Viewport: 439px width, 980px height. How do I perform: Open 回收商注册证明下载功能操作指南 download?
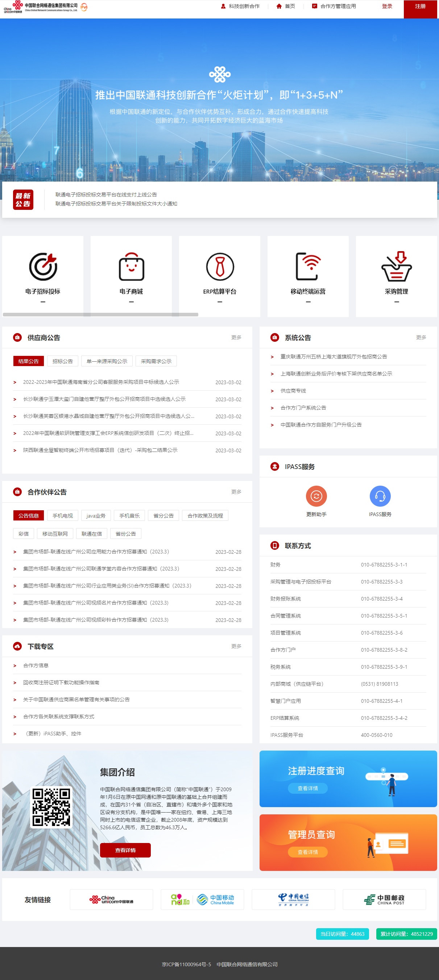pyautogui.click(x=61, y=682)
